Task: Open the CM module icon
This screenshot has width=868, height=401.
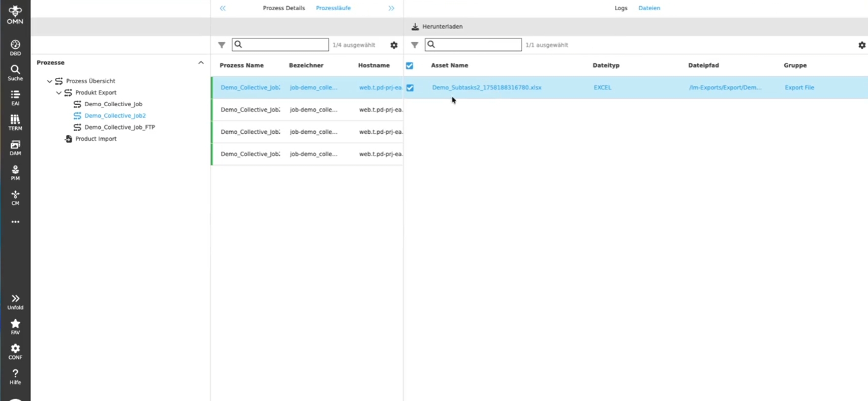Action: [15, 197]
